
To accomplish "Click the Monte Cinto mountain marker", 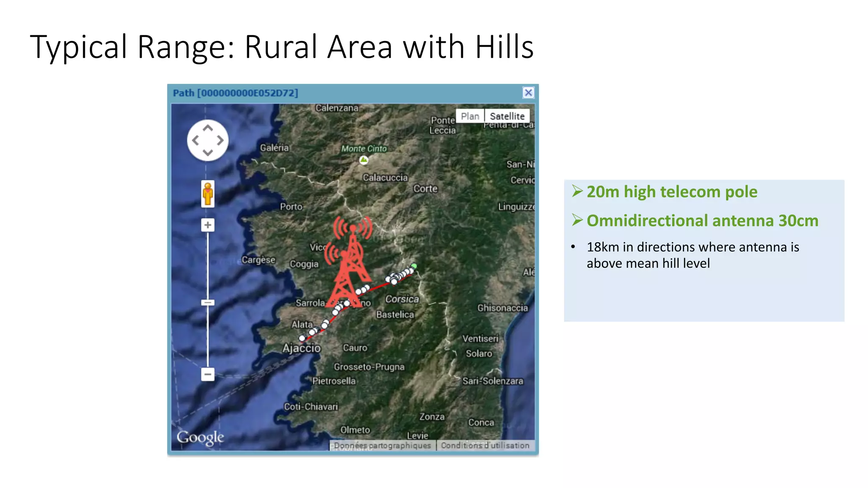I will point(364,160).
